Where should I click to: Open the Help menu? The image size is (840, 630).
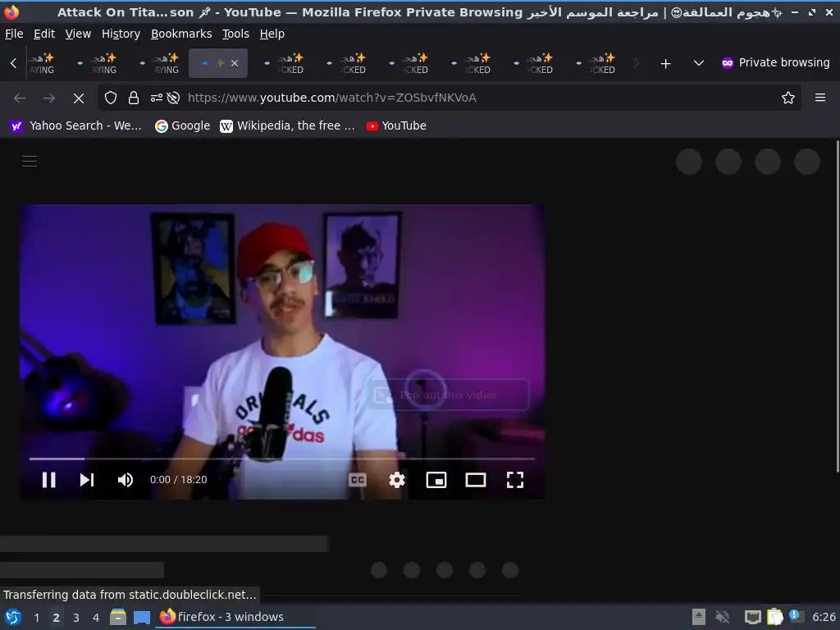[272, 34]
